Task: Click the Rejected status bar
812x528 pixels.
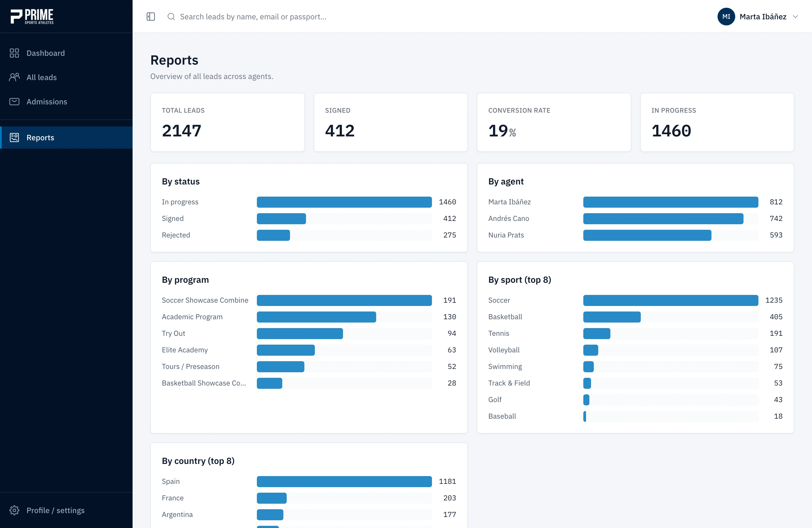Action: coord(273,235)
